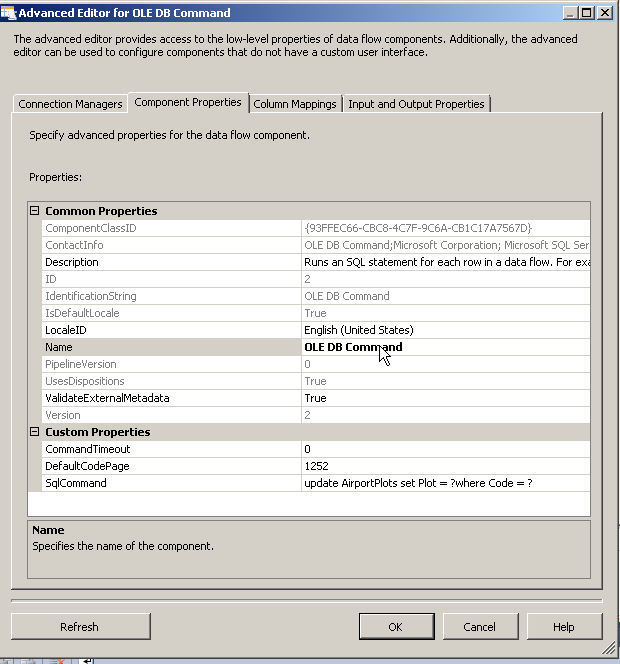Select the Description property label
Screen dimensions: 620x664
[x=72, y=262]
